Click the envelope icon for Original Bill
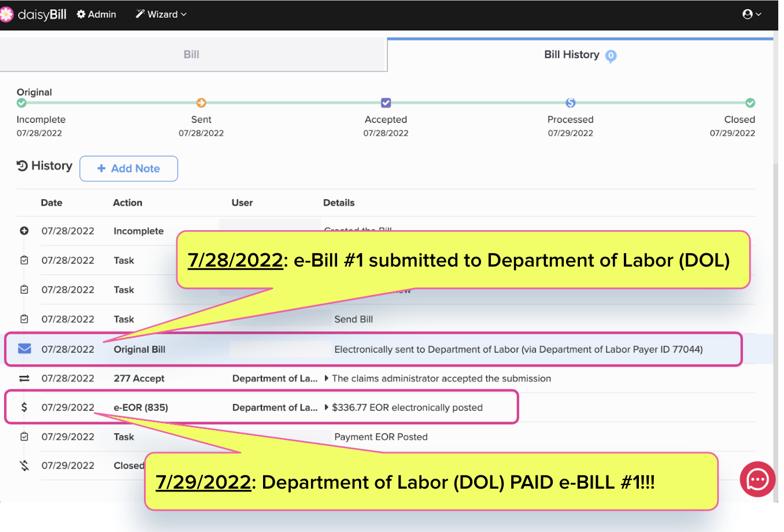The width and height of the screenshot is (784, 532). coord(24,349)
